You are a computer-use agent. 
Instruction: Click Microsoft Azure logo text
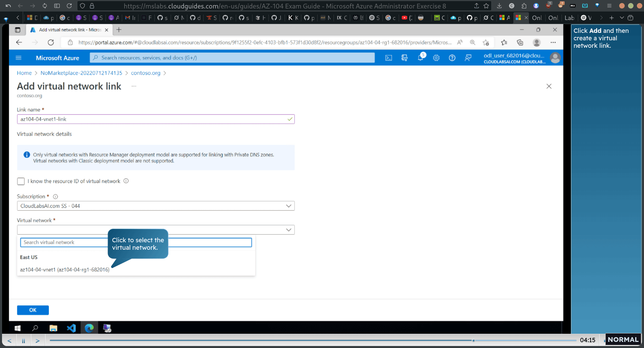[x=57, y=58]
